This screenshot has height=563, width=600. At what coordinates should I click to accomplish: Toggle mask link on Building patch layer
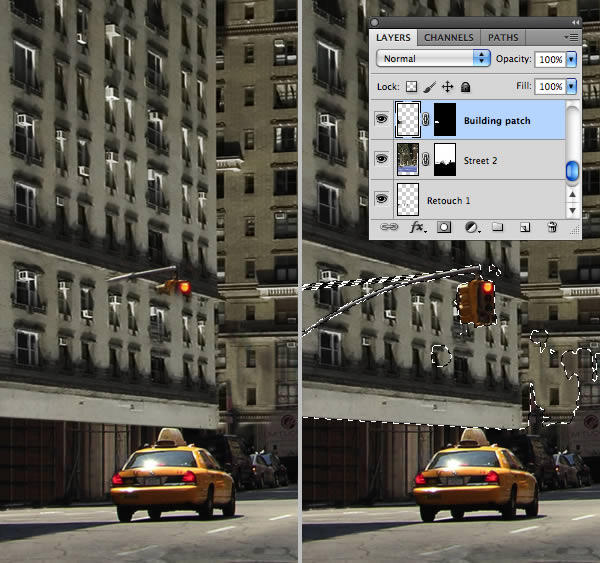click(426, 119)
